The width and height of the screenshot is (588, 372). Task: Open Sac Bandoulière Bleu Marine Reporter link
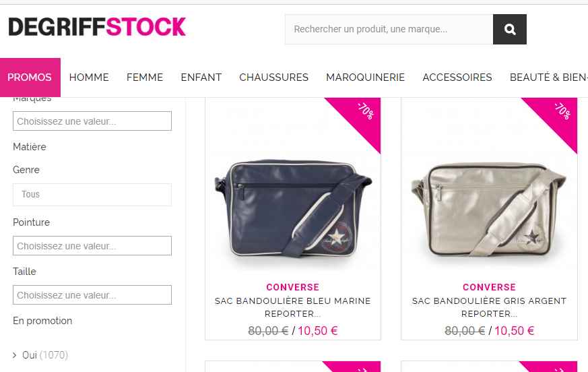pos(293,307)
